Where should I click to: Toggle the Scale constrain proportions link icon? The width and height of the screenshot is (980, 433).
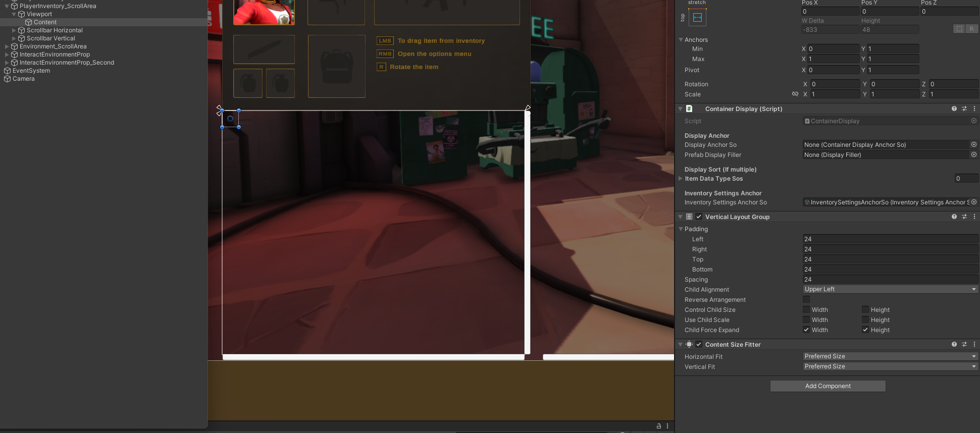(795, 94)
